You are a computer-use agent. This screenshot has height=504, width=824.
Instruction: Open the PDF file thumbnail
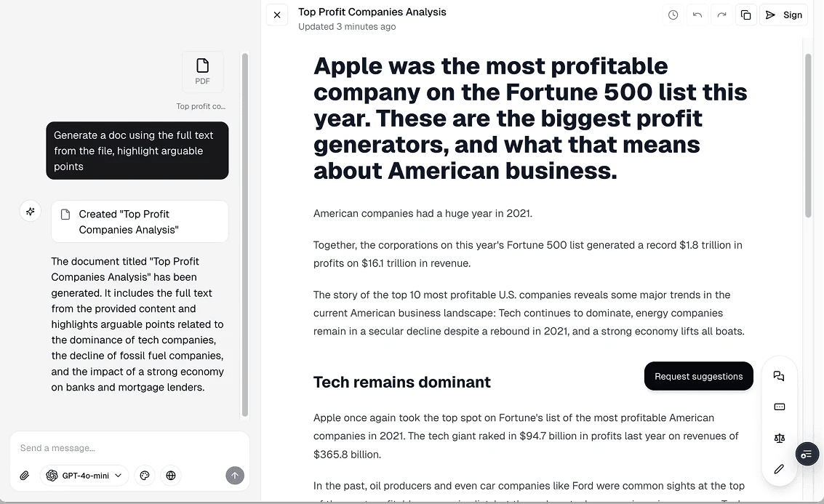tap(202, 71)
